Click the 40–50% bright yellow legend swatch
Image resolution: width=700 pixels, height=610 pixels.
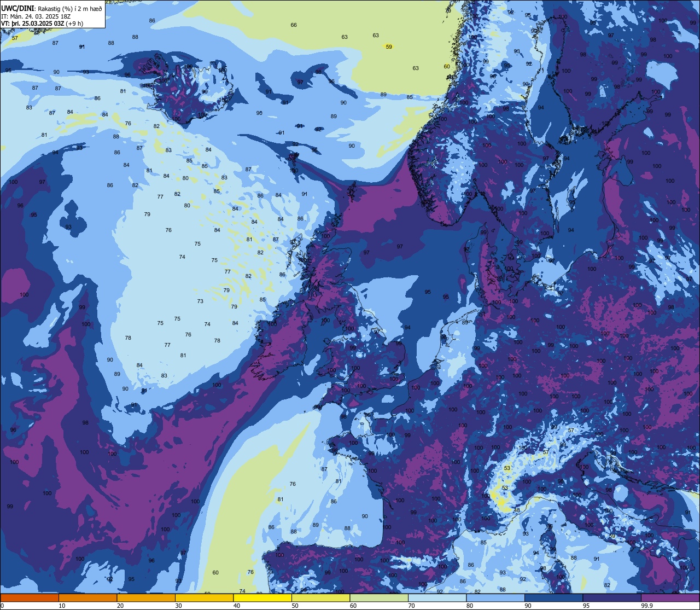[262, 597]
